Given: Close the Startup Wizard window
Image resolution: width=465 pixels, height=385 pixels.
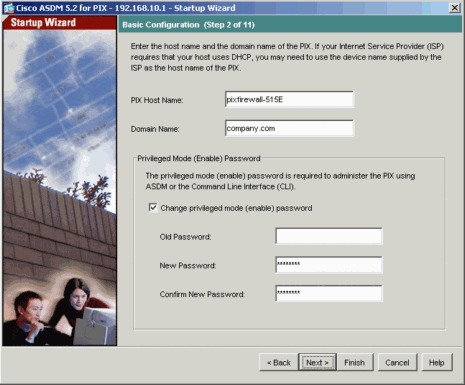Looking at the screenshot, I should 454,8.
